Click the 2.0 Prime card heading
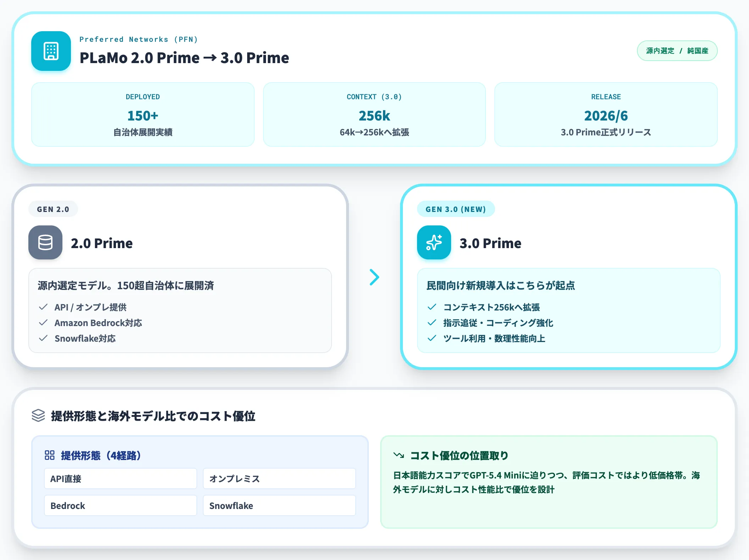Viewport: 749px width, 560px height. 102,243
